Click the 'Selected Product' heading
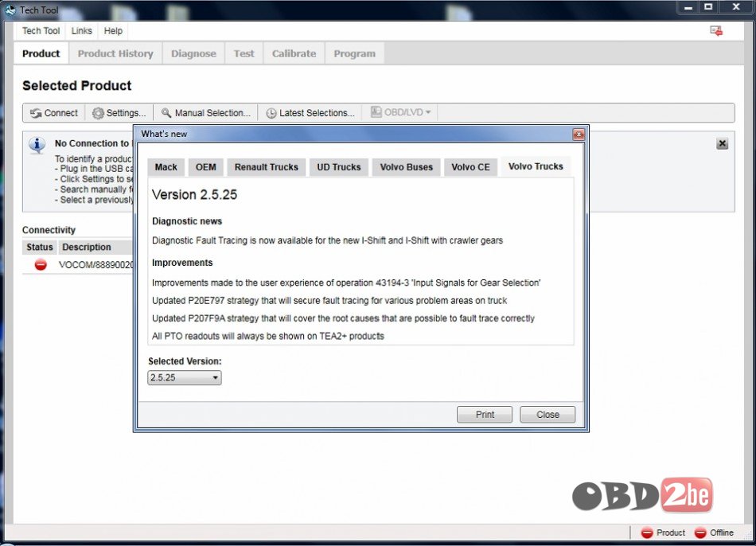This screenshot has height=546, width=756. (76, 86)
